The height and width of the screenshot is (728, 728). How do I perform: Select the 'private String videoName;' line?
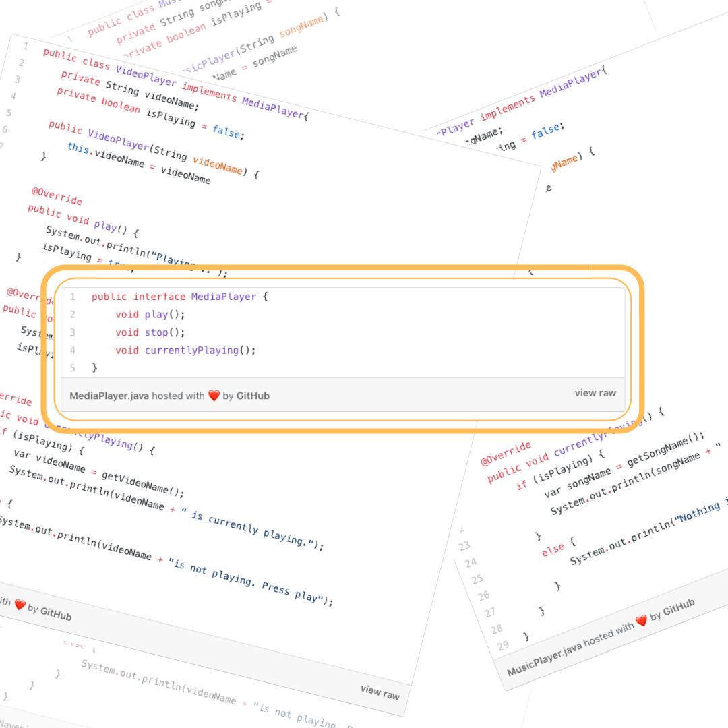[x=130, y=90]
